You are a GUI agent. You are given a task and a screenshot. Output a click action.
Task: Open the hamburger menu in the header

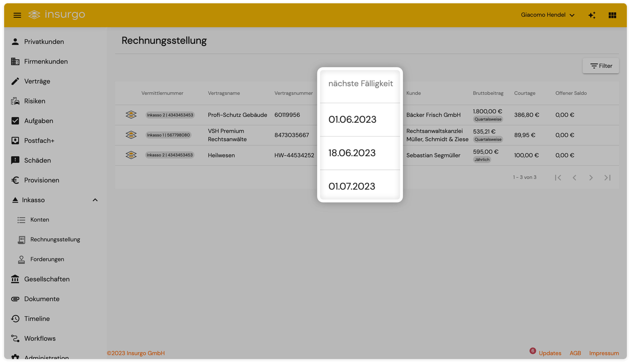click(17, 15)
